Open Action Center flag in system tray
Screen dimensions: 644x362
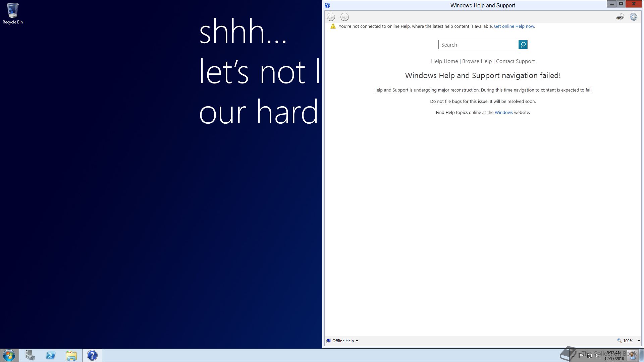tap(581, 355)
